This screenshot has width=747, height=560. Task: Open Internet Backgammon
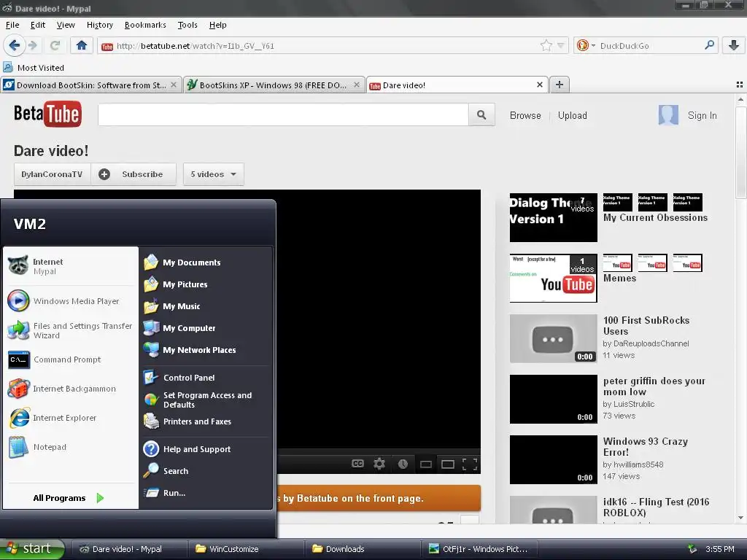pyautogui.click(x=71, y=389)
